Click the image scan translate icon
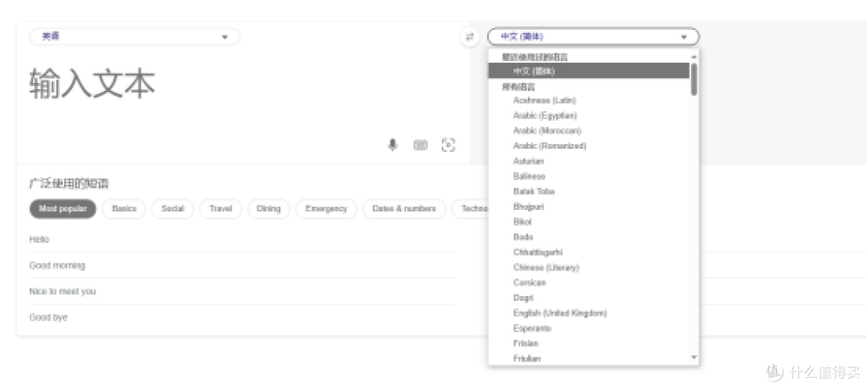 448,145
